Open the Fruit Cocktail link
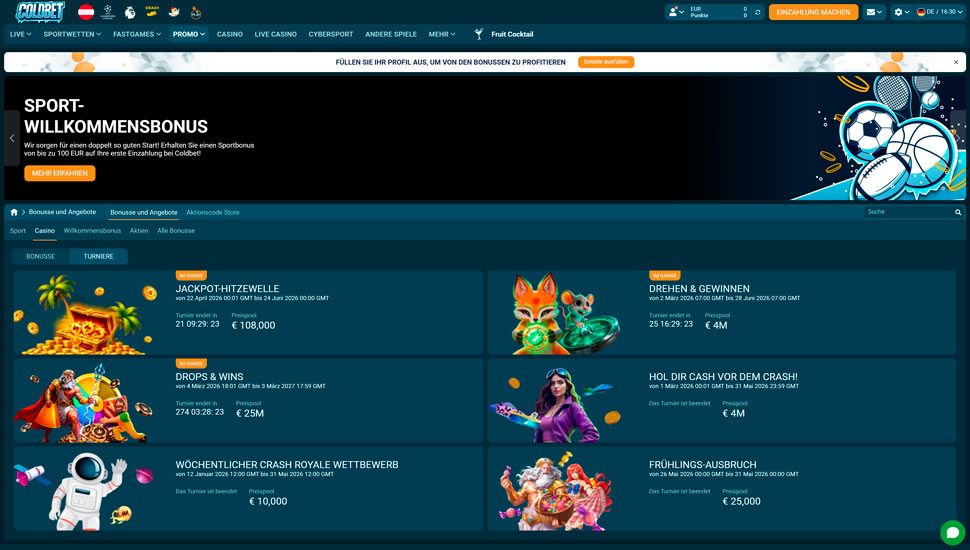This screenshot has width=970, height=550. [x=512, y=34]
